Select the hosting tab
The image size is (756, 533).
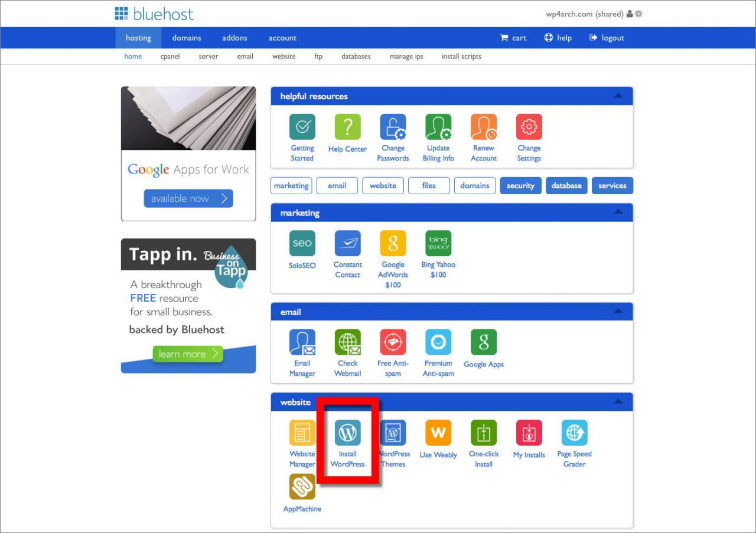138,38
